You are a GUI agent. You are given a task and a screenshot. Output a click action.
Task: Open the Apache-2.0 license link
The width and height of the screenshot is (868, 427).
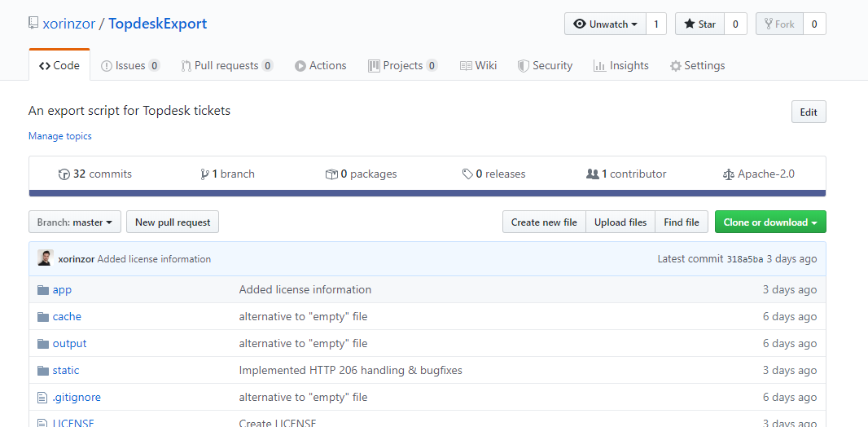coord(758,174)
